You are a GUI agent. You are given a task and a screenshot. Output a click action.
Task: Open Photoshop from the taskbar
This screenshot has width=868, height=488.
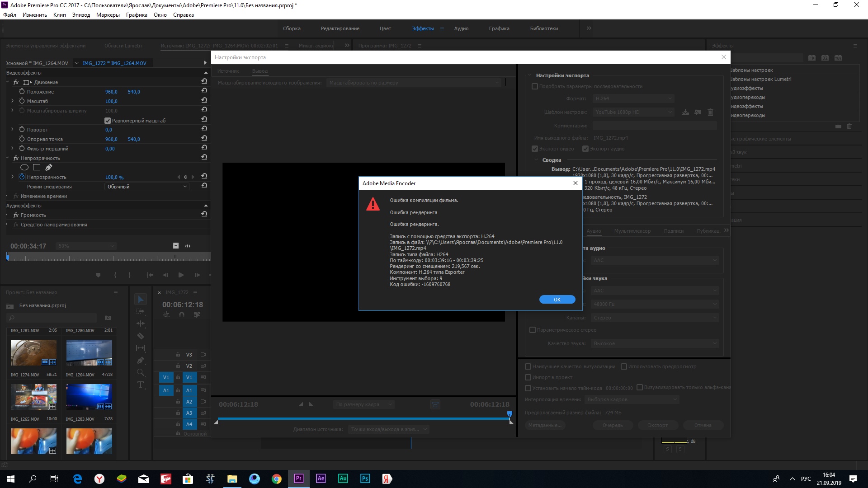click(x=365, y=479)
